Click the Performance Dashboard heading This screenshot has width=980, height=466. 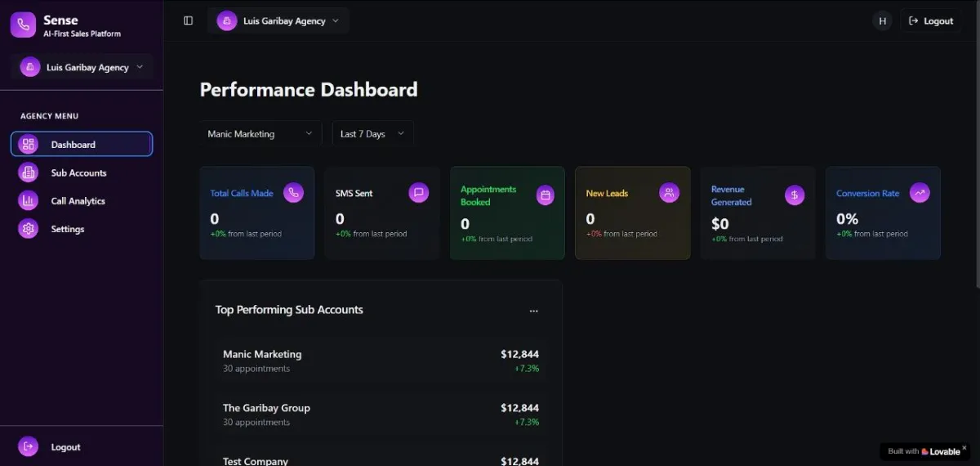click(309, 90)
